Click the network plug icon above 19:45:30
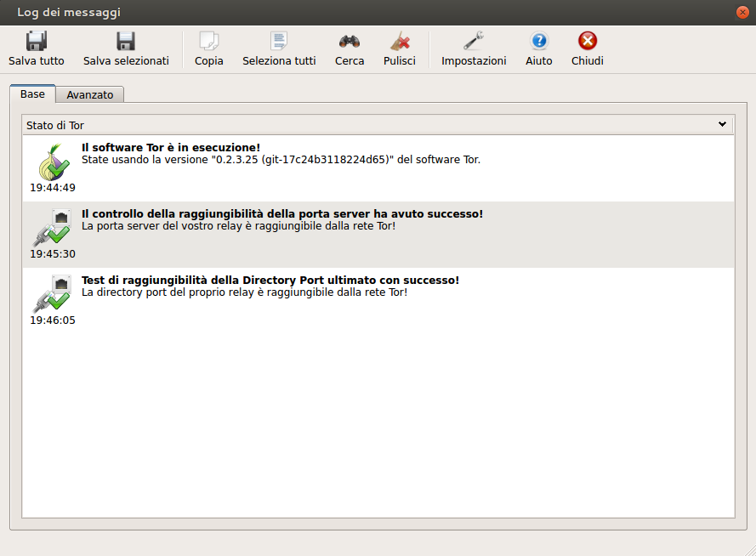 click(x=53, y=227)
